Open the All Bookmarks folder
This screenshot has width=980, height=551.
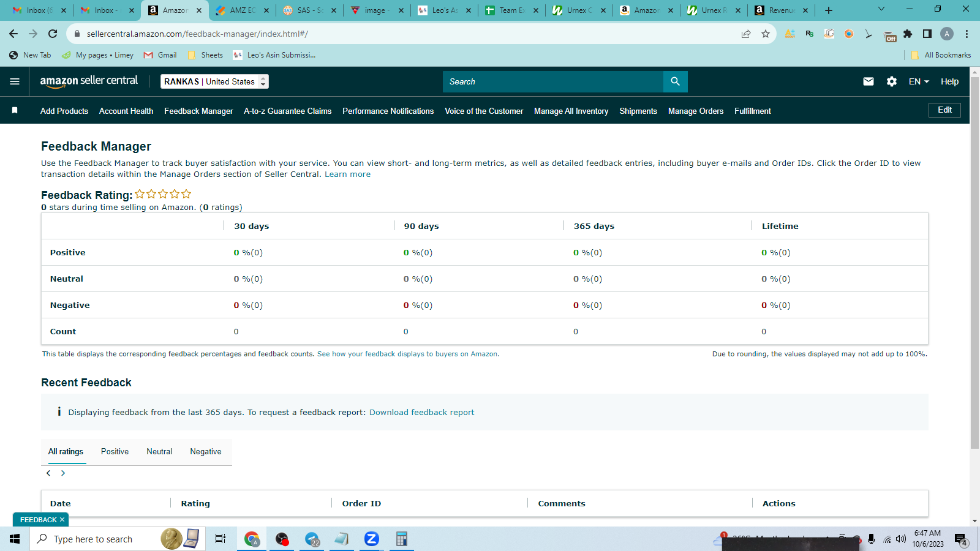[x=941, y=55]
